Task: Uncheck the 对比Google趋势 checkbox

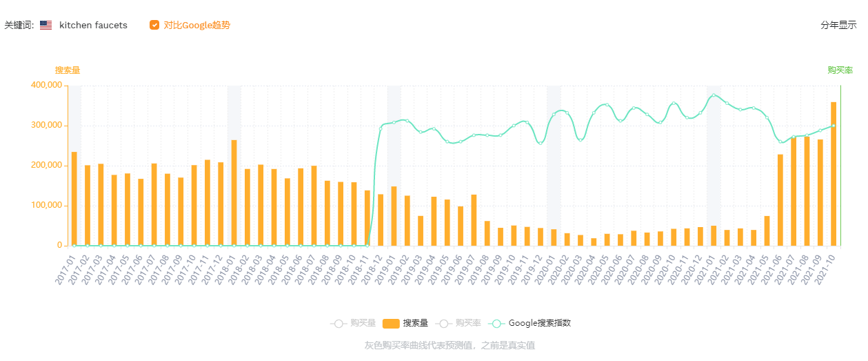Action: pos(154,26)
